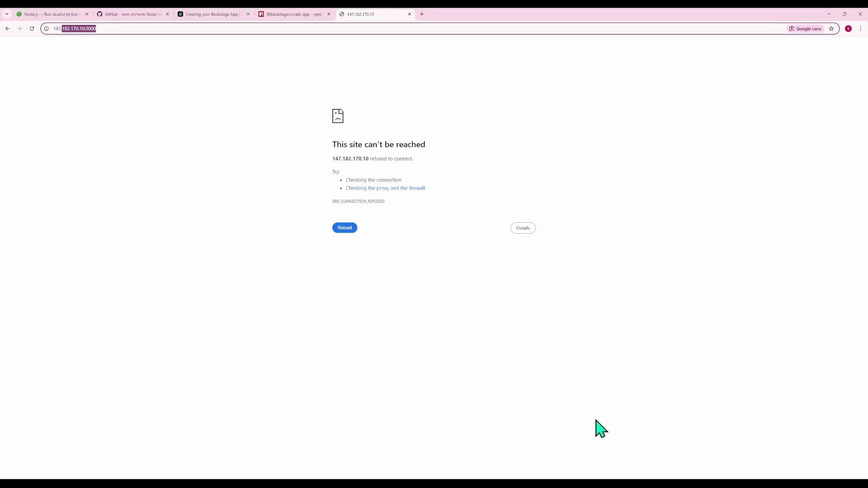The height and width of the screenshot is (488, 868).
Task: Restore down the browser window
Action: 844,14
